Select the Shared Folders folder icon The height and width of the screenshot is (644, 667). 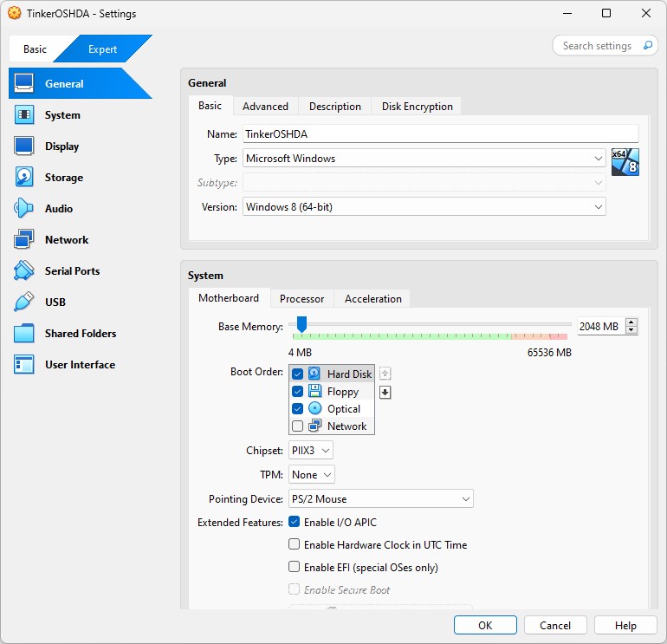tap(24, 334)
